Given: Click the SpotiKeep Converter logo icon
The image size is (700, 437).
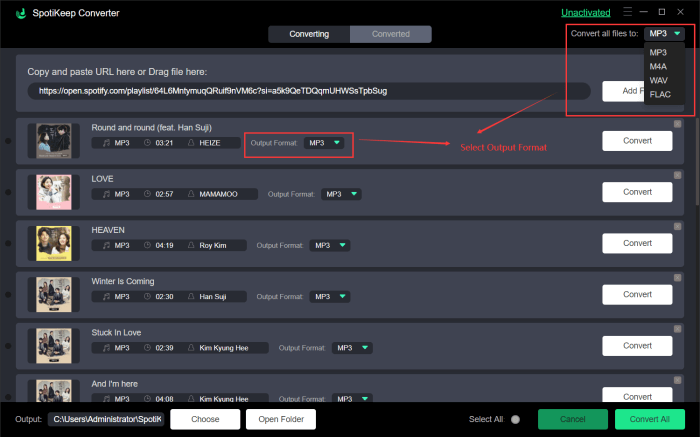Looking at the screenshot, I should coord(21,13).
